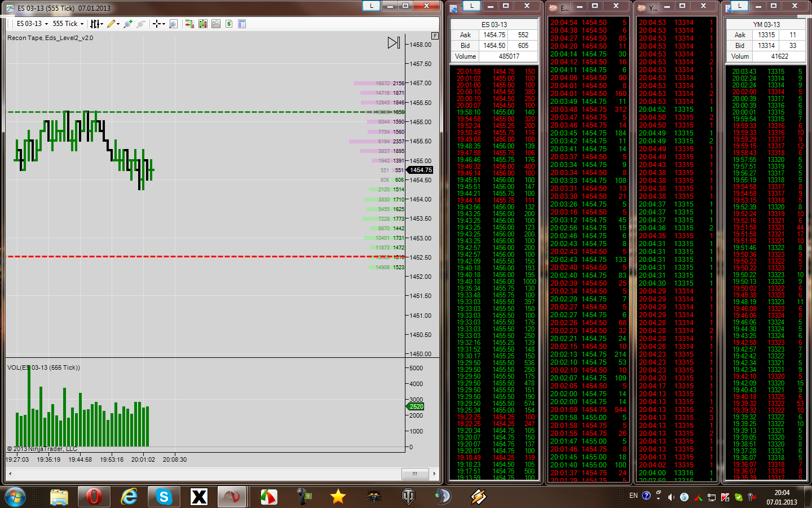Click the EN language indicator in the tray
The height and width of the screenshot is (508, 812).
tap(633, 496)
